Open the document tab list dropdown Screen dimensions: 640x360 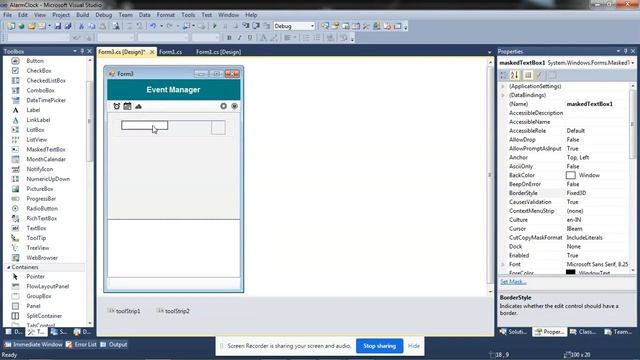pos(489,52)
